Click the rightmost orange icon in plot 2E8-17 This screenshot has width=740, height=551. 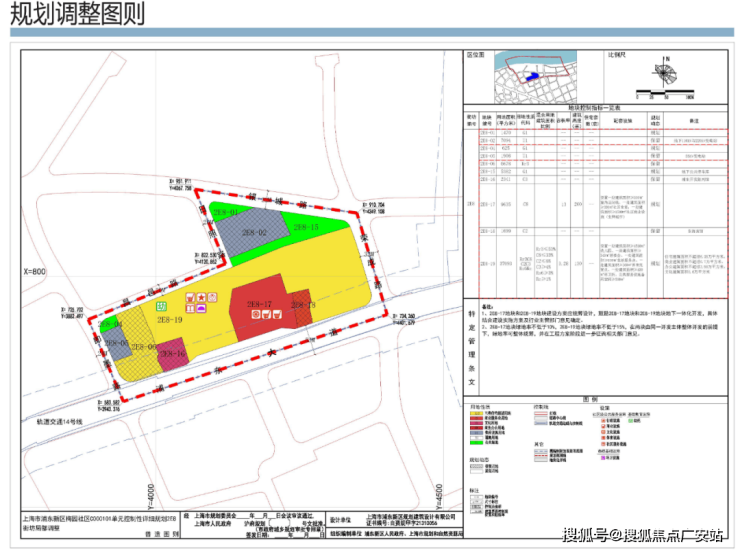click(277, 314)
